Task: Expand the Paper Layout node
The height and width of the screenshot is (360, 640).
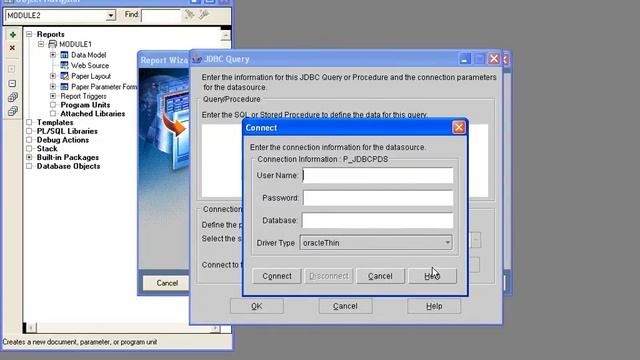Action: (x=53, y=76)
